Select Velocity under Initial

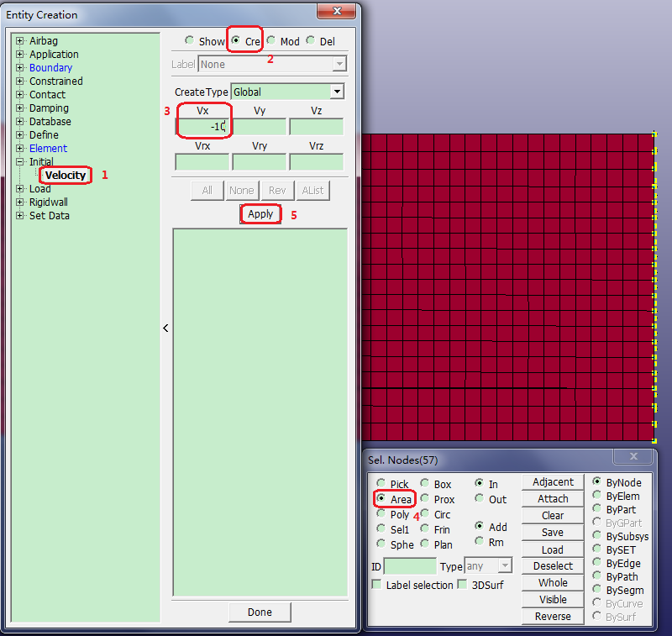tap(65, 176)
